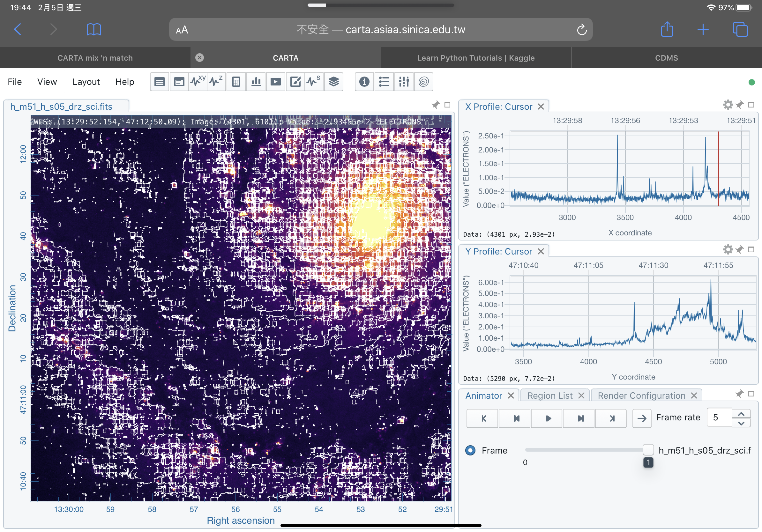
Task: Select the Frame radio button
Action: click(470, 450)
